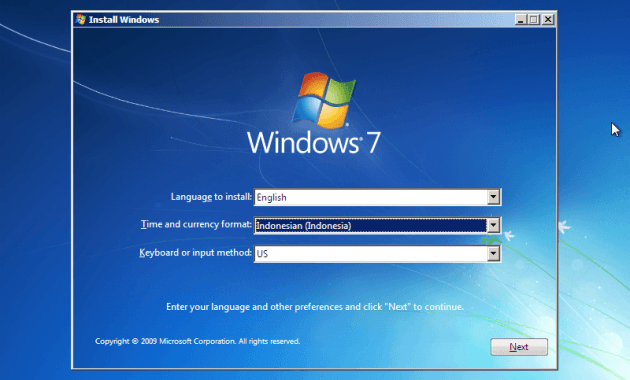Image resolution: width=630 pixels, height=380 pixels.
Task: Click the Microsoft copyright notice text
Action: tap(198, 341)
